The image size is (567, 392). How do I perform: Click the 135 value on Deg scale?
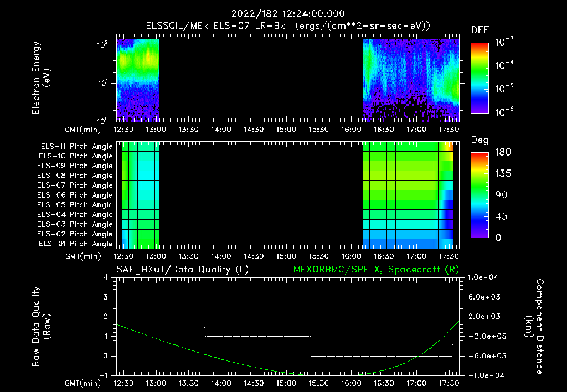tap(503, 174)
